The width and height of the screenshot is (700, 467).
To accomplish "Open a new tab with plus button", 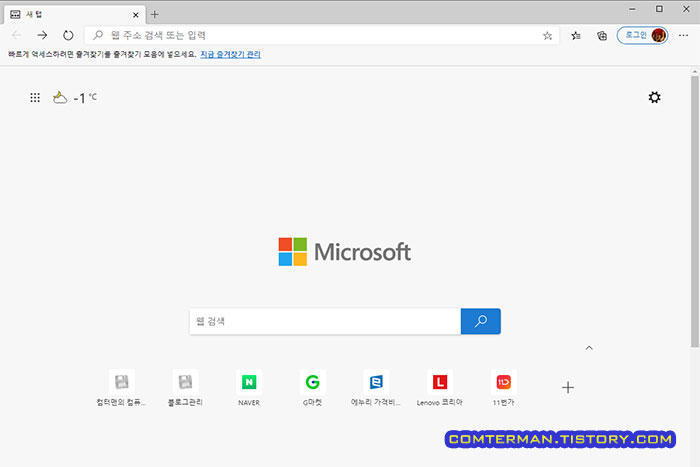I will pyautogui.click(x=154, y=15).
